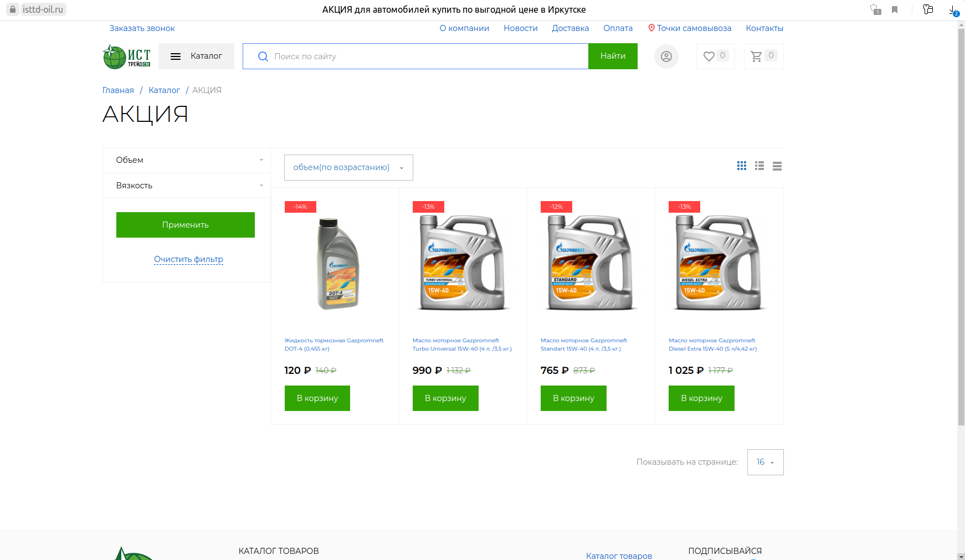Open the Доставка menu item

coord(571,28)
